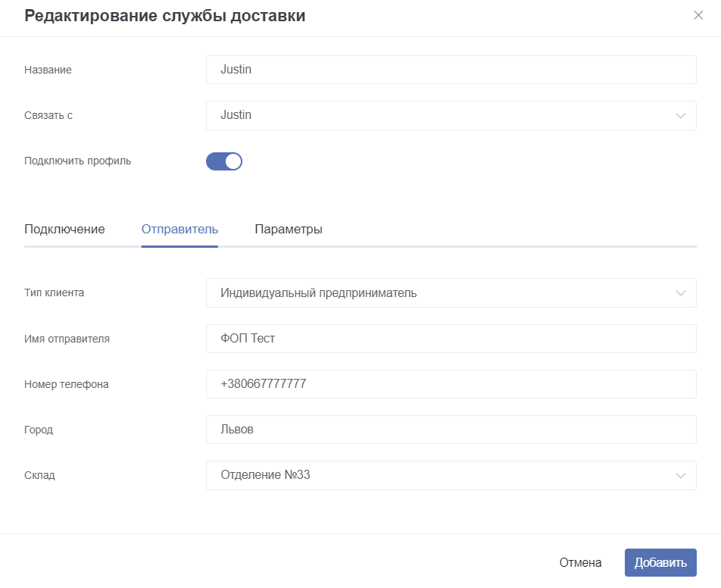Click the Добавить button
721x588 pixels.
tap(660, 563)
